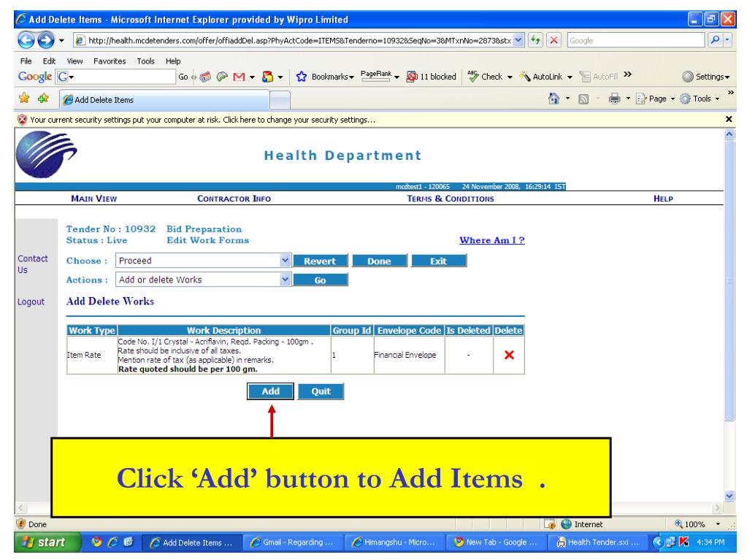Open the Help menu in menu bar
This screenshot has width=747, height=560.
173,61
